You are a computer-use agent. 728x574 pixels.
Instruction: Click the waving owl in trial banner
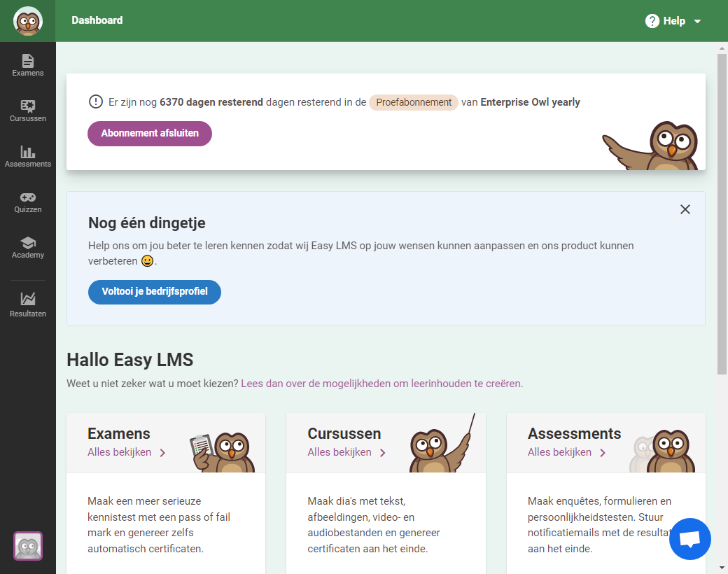point(650,146)
